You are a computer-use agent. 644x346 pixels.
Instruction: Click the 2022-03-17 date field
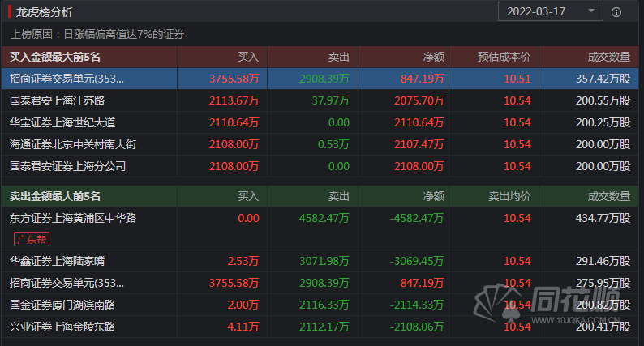click(x=551, y=11)
